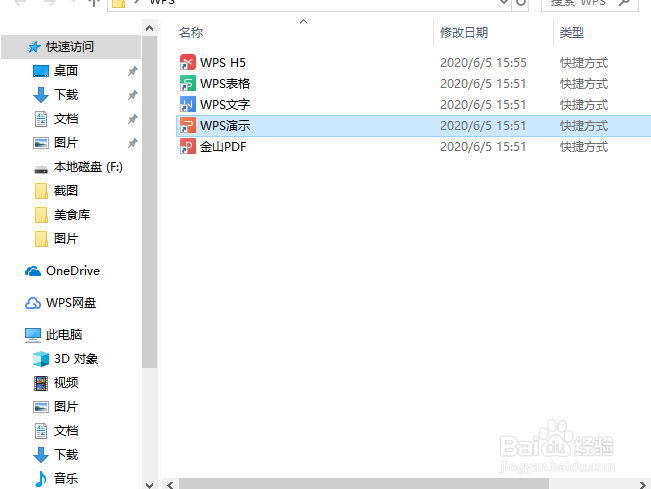The height and width of the screenshot is (489, 651).
Task: Click the 音乐 music note icon
Action: (x=41, y=479)
